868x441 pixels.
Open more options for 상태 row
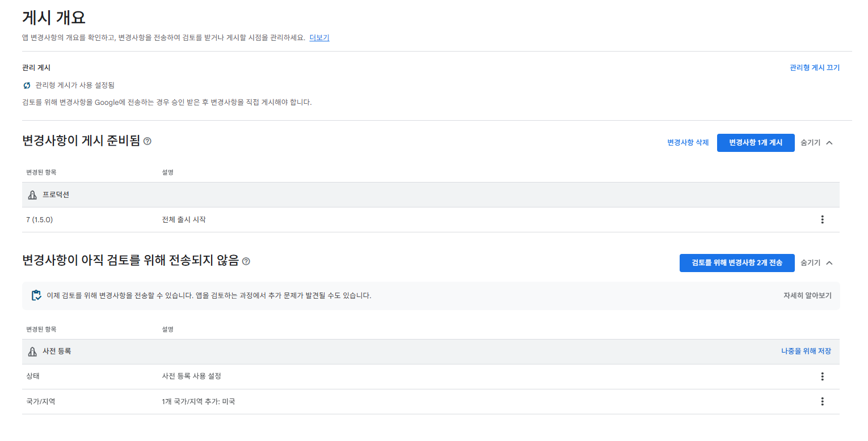coord(822,377)
